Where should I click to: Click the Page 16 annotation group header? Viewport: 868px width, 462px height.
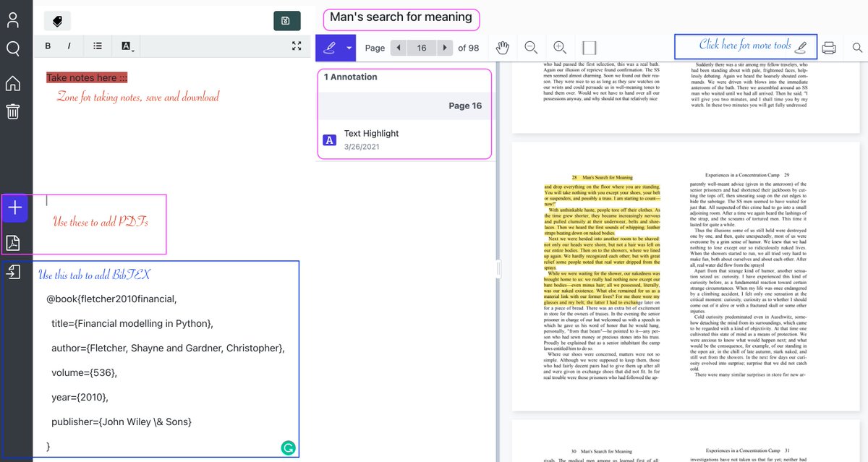click(404, 106)
